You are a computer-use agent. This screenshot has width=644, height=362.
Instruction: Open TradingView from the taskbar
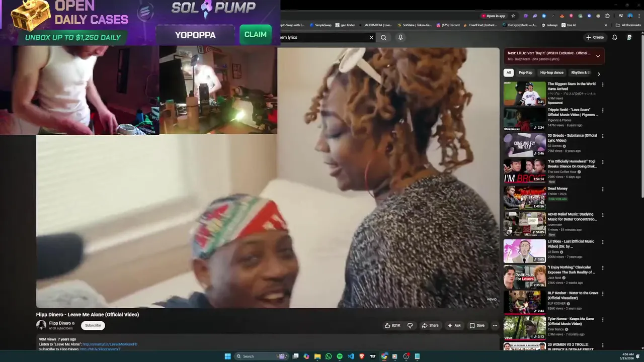[x=373, y=356]
